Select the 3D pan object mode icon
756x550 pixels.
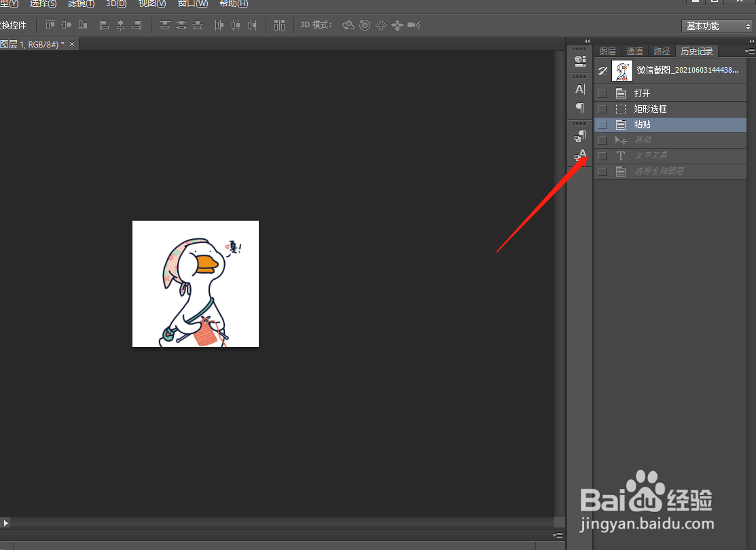[381, 25]
